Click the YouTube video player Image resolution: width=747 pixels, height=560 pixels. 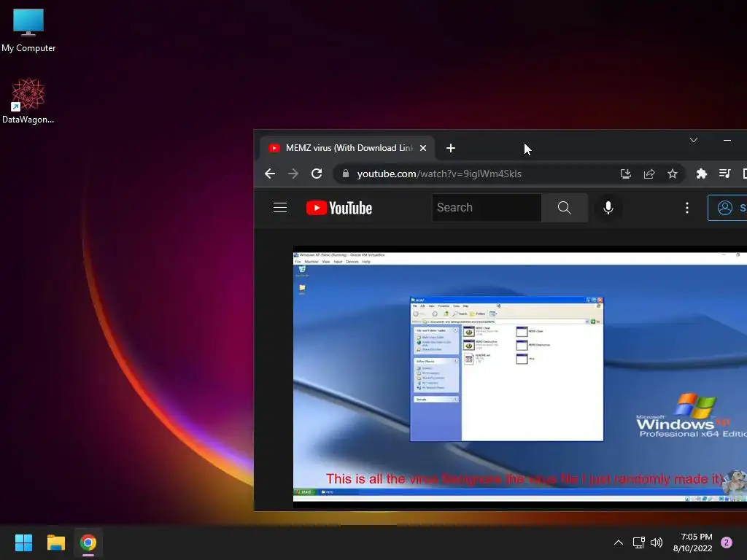tap(519, 377)
